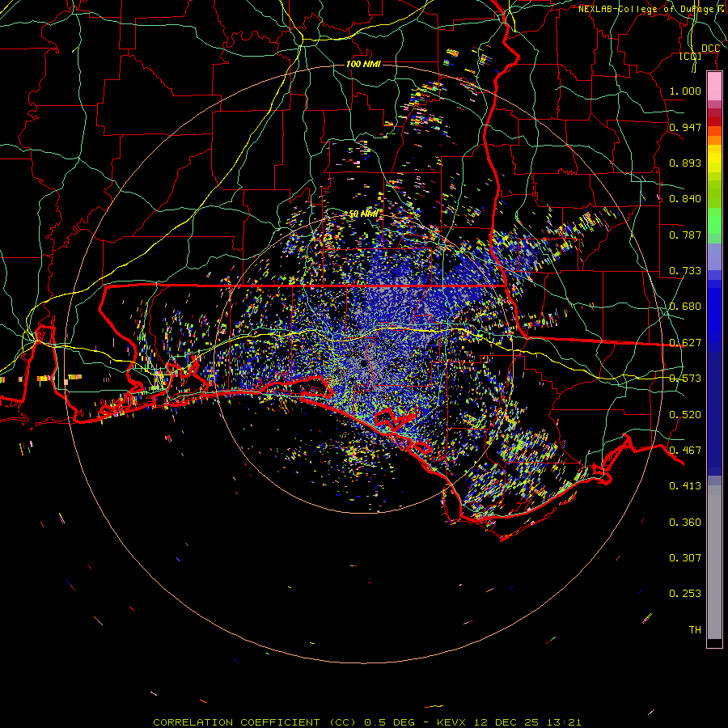Click the [CC] label above the color bar

[x=691, y=57]
